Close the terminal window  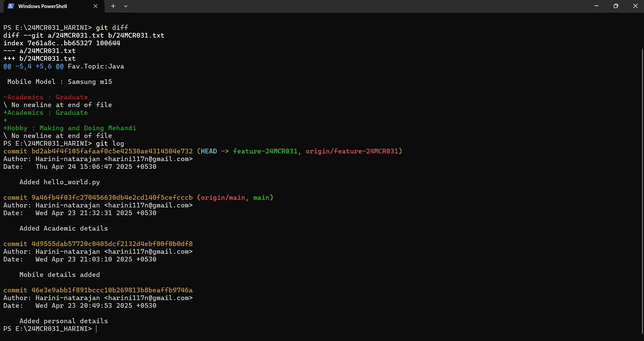point(635,6)
